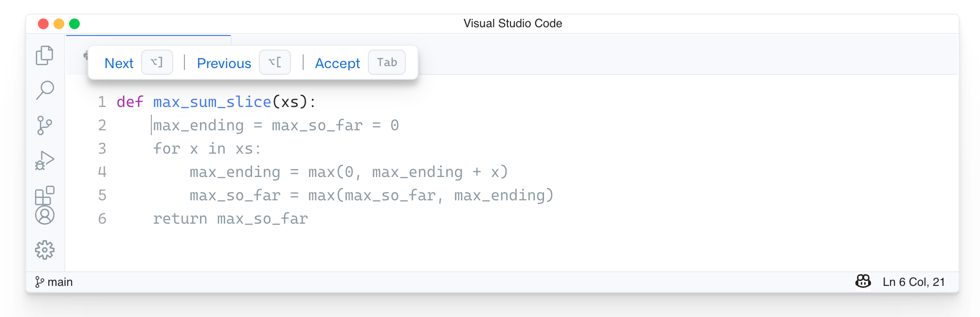Click the max_sum_slice function name
Viewport: 980px width, 317px height.
[x=212, y=102]
